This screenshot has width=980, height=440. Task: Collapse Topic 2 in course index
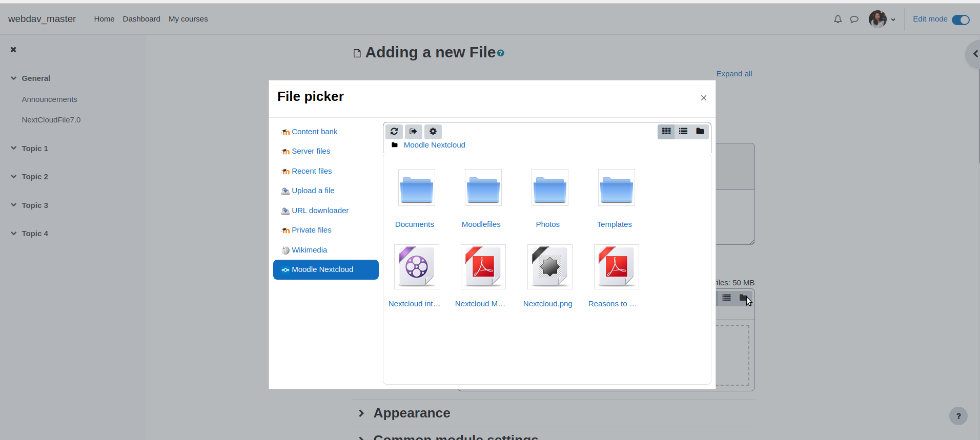point(14,177)
